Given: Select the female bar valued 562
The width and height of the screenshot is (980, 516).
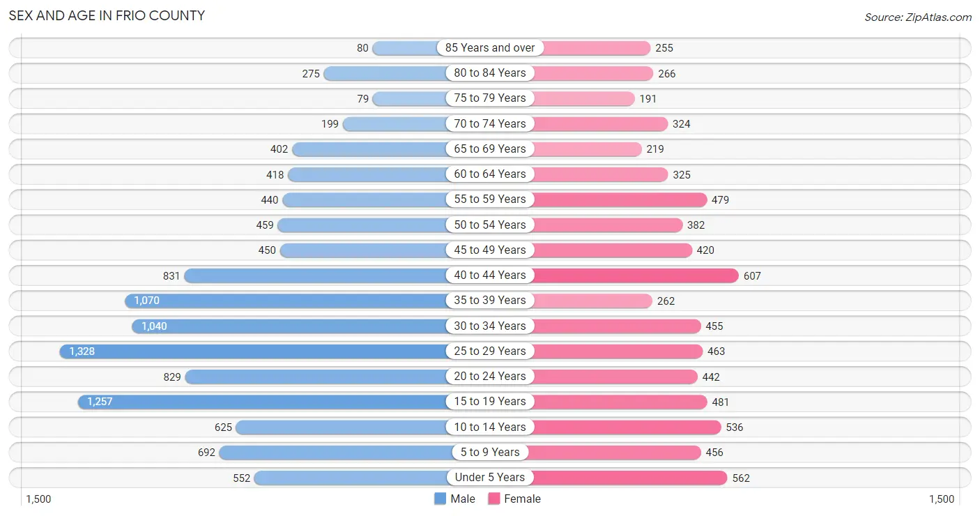Looking at the screenshot, I should click(608, 478).
